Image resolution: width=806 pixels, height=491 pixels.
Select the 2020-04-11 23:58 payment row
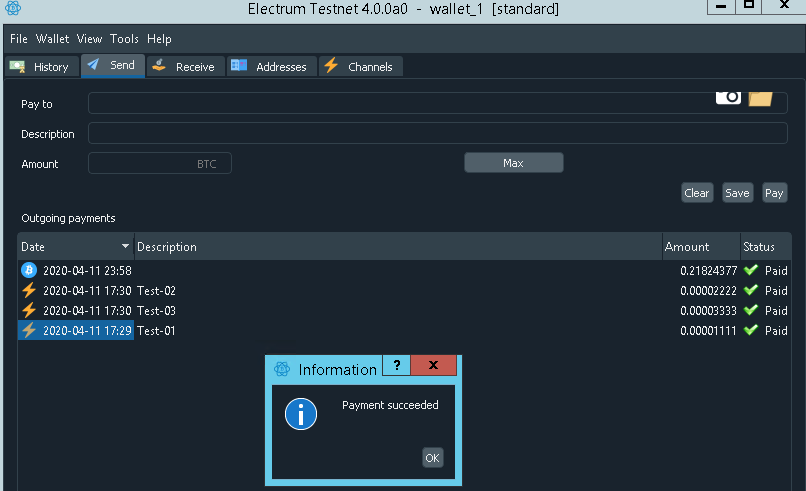(x=404, y=270)
